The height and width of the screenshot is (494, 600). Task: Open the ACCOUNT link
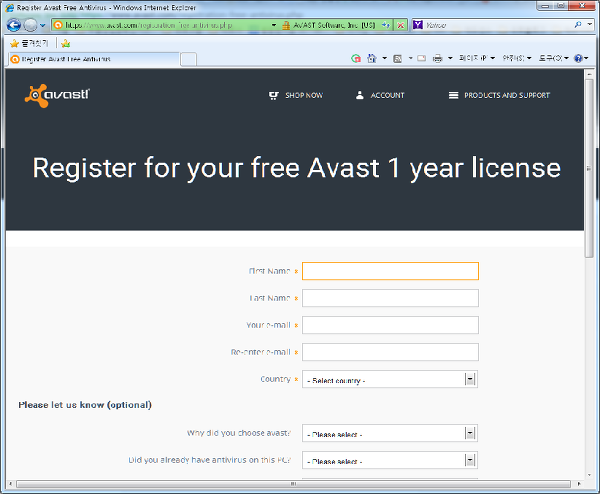point(387,95)
